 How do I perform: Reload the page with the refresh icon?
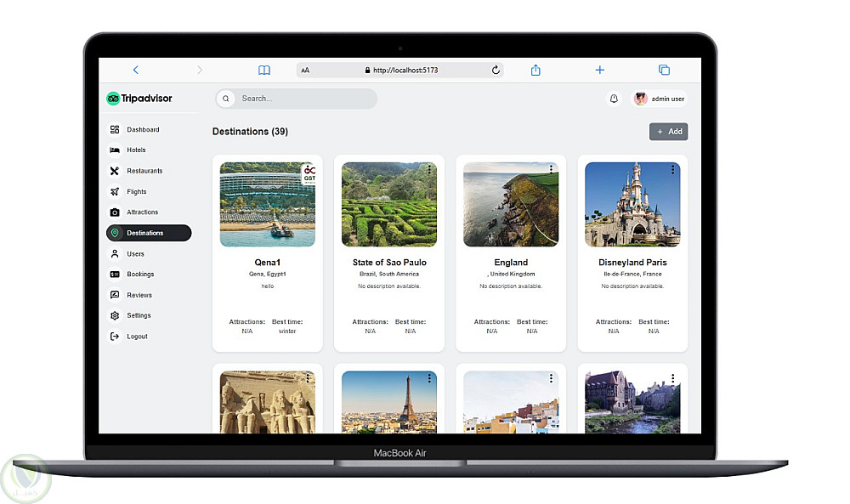click(496, 70)
